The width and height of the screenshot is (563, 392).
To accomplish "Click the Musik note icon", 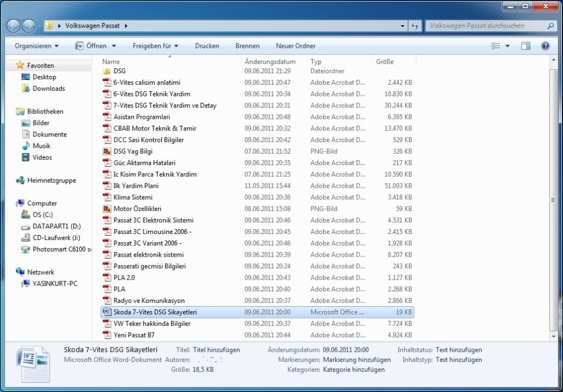I will [x=25, y=146].
